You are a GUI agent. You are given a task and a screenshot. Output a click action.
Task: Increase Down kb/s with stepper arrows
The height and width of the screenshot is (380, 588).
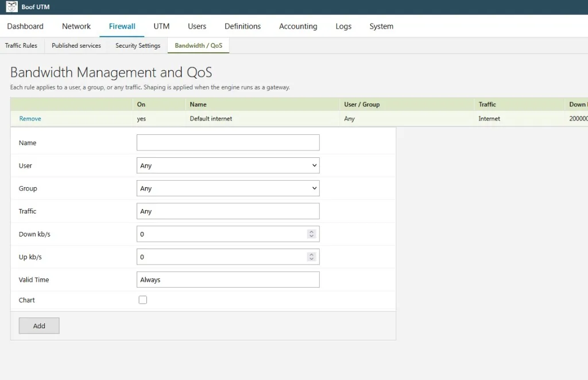pyautogui.click(x=311, y=231)
